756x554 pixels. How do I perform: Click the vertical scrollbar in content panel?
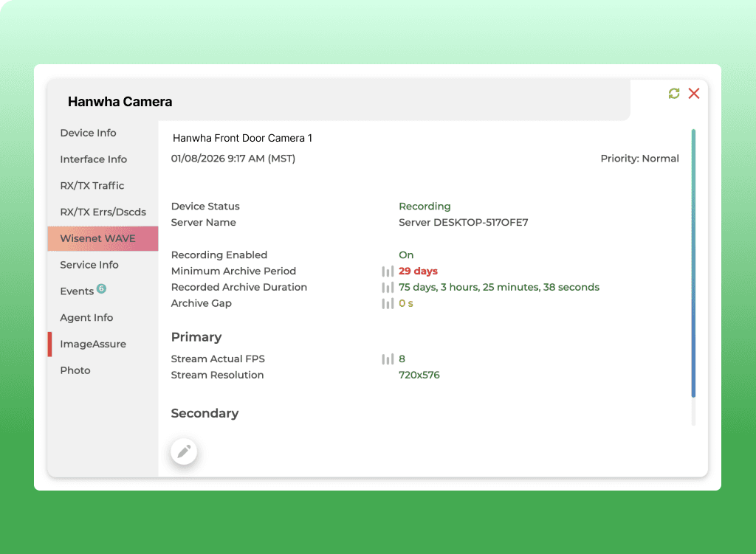[x=693, y=263]
